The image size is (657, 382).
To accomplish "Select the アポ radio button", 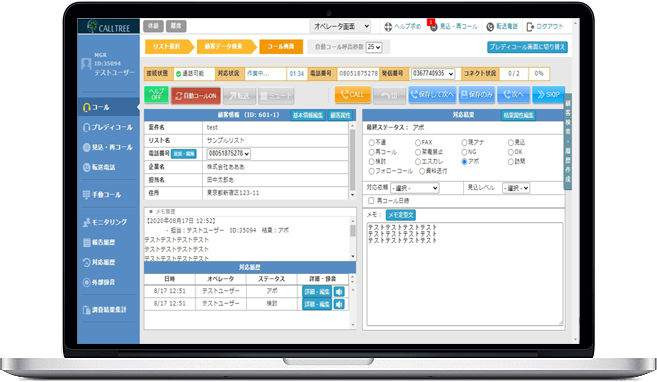I will click(464, 162).
